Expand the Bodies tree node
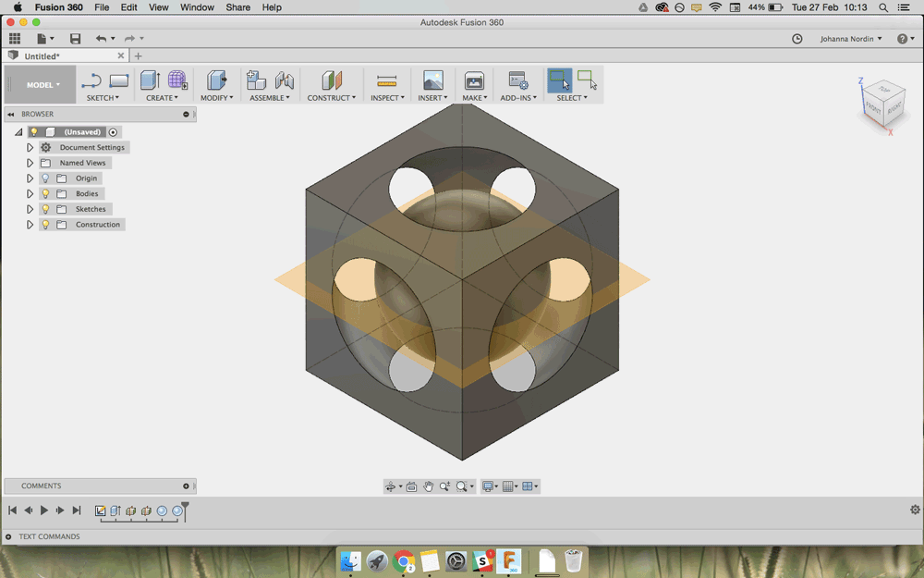This screenshot has height=578, width=924. 30,193
